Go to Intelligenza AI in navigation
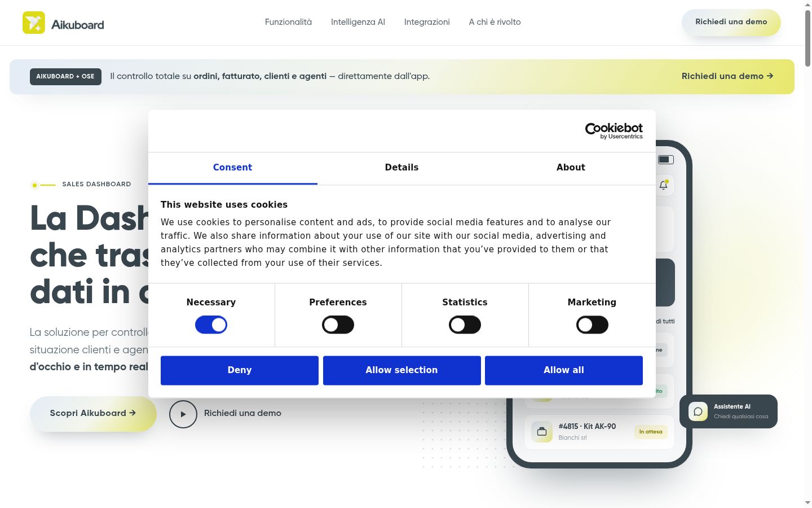Viewport: 812px width, 508px height. click(358, 22)
